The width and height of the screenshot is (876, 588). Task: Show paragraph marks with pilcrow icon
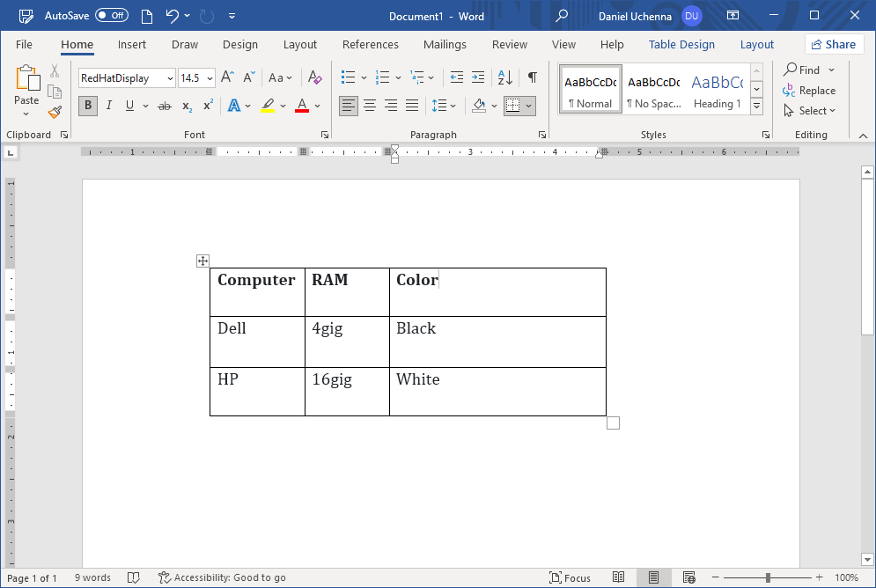pos(532,78)
